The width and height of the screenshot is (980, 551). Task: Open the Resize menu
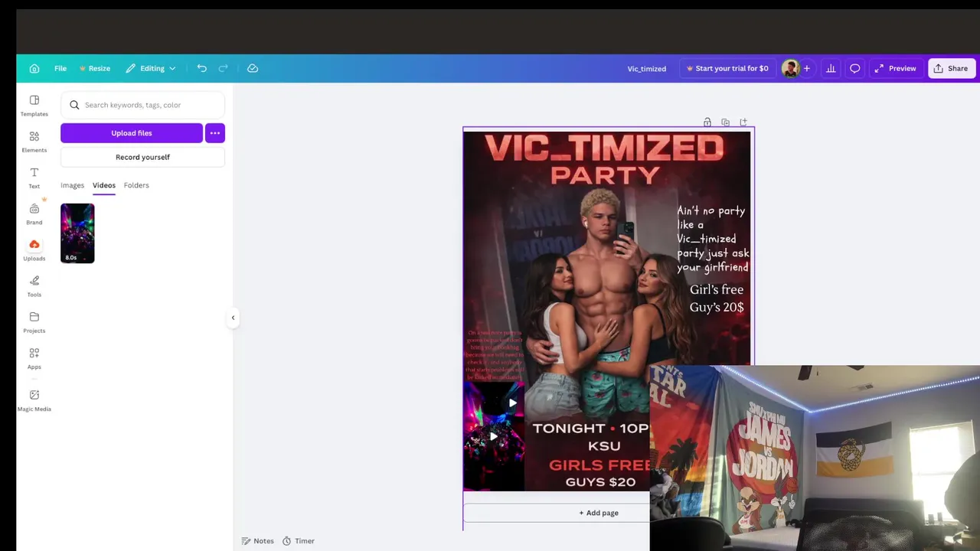pyautogui.click(x=95, y=68)
